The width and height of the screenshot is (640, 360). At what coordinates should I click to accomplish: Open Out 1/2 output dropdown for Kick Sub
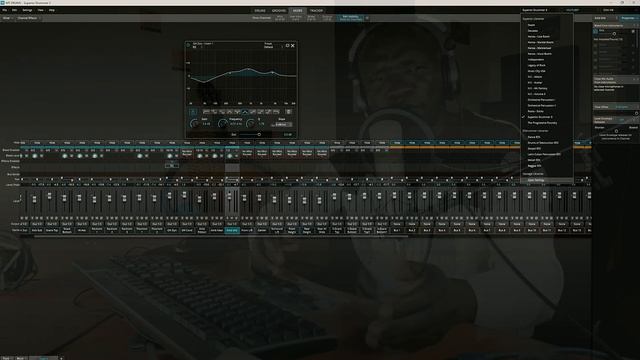37,224
